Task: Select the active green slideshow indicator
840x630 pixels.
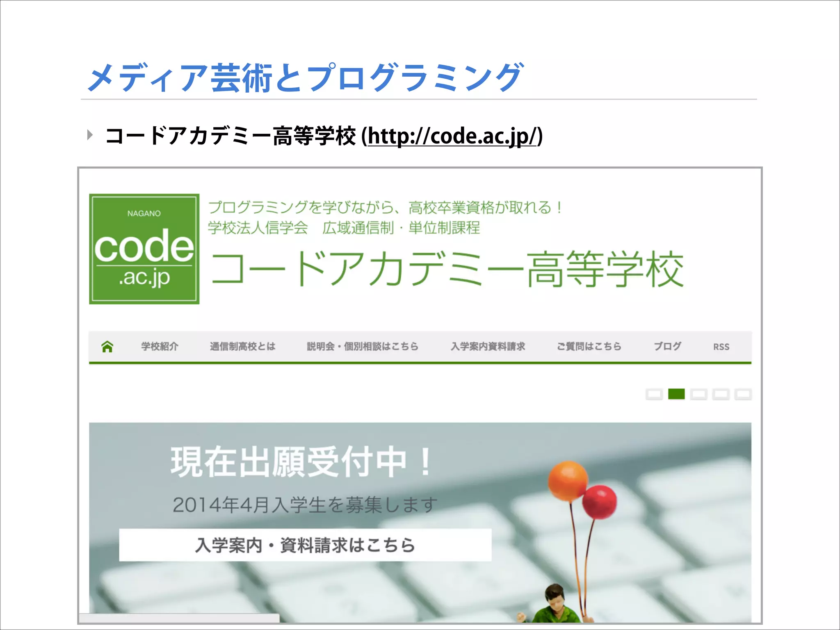Action: pos(676,394)
